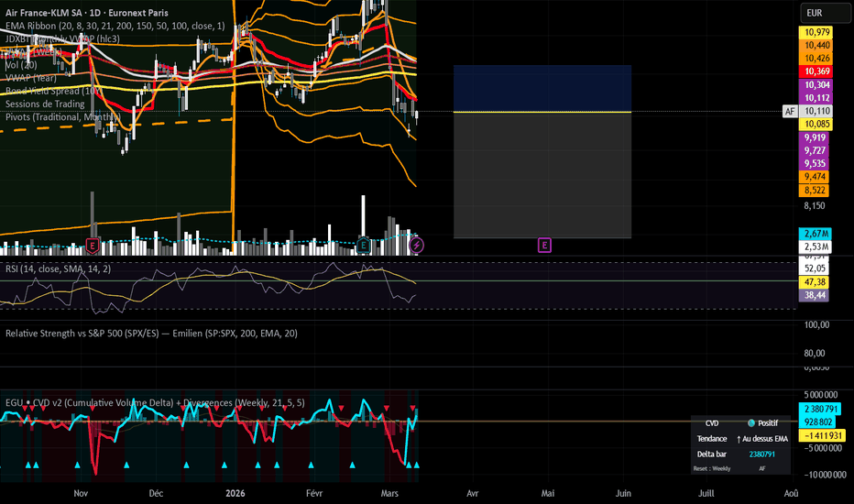Click the cyan CVD label 2 380 791
Image resolution: width=854 pixels, height=504 pixels.
[x=820, y=409]
